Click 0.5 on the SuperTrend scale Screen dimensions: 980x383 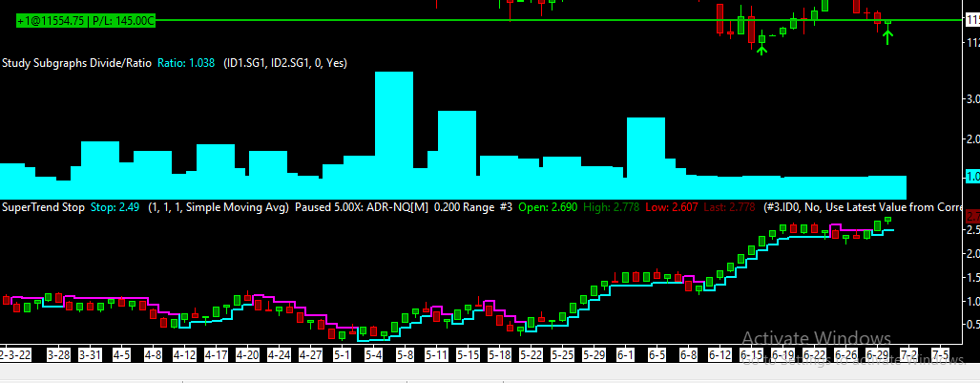pos(973,324)
